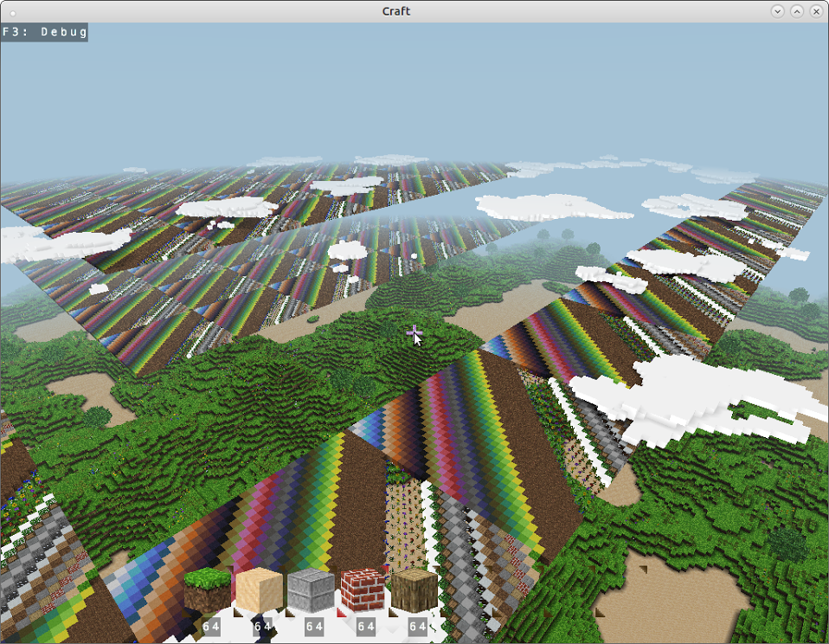
Task: Click the count 64 under stone brick block
Action: click(x=315, y=627)
